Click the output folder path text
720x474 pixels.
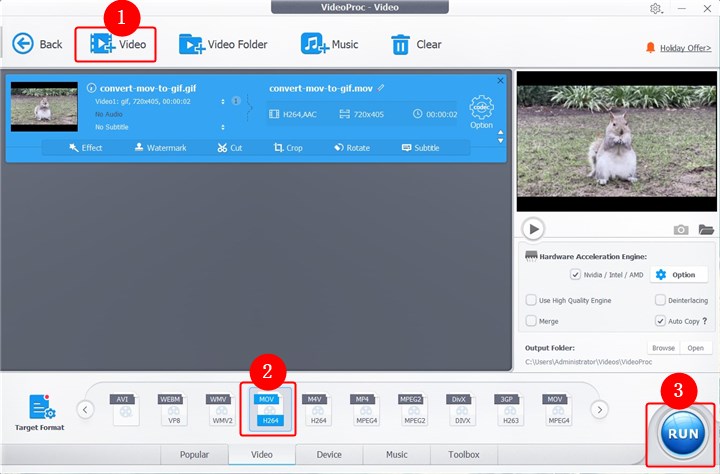[588, 362]
